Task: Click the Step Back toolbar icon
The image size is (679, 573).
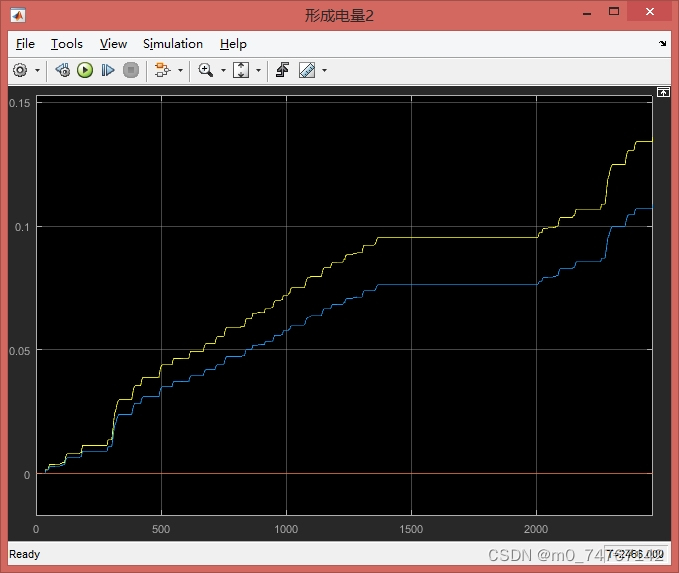Action: (63, 70)
